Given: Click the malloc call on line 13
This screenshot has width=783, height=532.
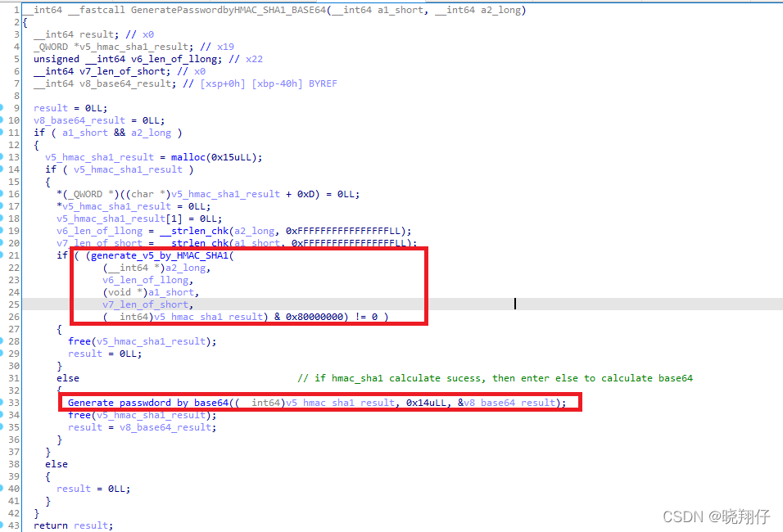Looking at the screenshot, I should [188, 157].
